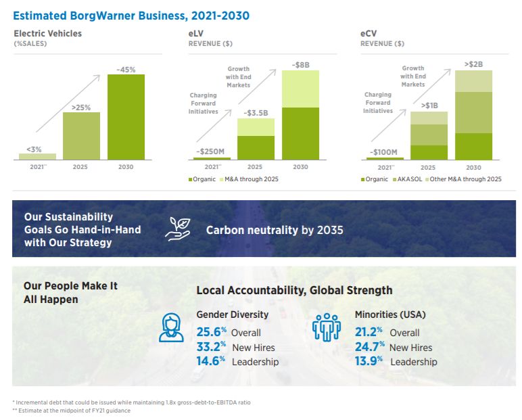Image resolution: width=522 pixels, height=420 pixels.
Task: Click the Minorities group-of-people icon
Action: [x=326, y=327]
